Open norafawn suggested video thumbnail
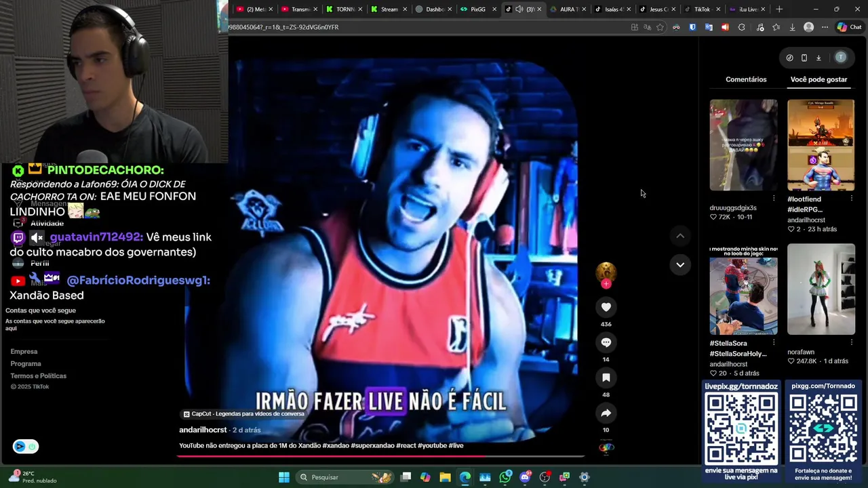Screen dimensions: 868x488 (821, 289)
